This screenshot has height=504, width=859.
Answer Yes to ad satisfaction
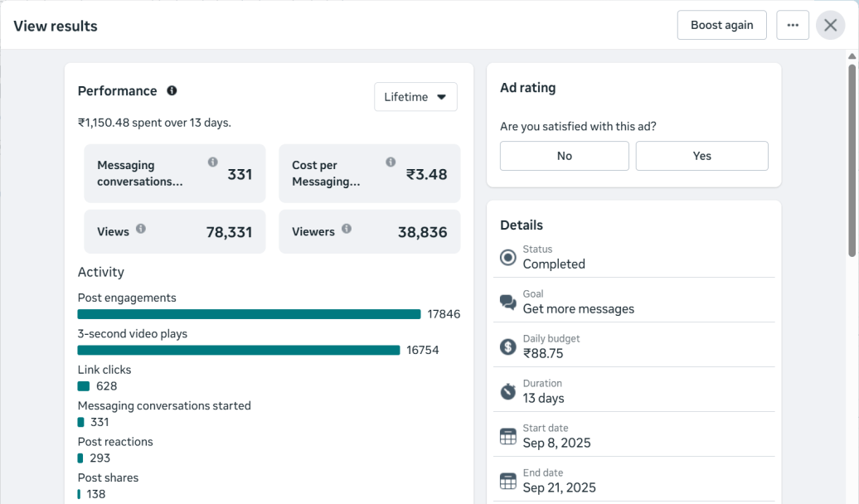tap(701, 156)
